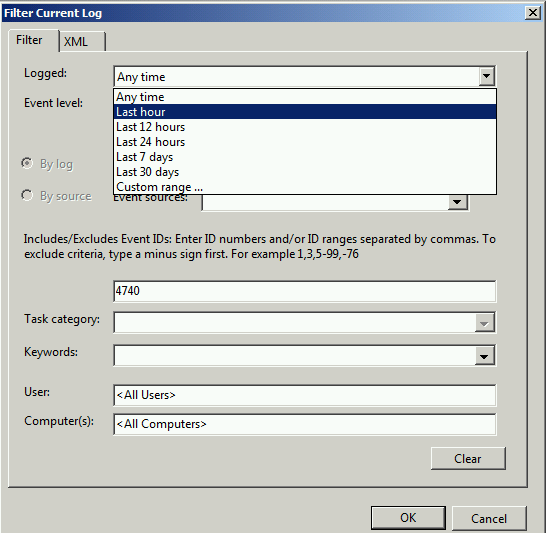Select the 'By source' radio button

pos(27,195)
